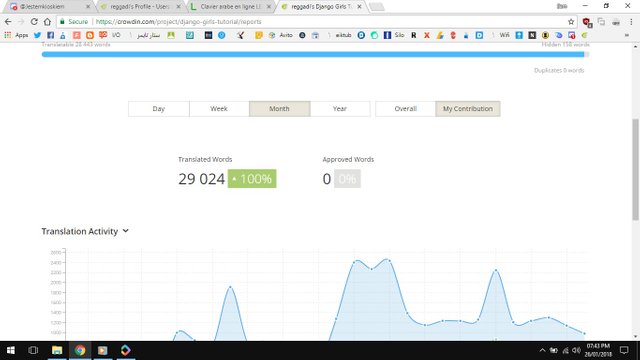Open the black N bookmark icon
Screen dimensions: 640x360
coord(532,35)
